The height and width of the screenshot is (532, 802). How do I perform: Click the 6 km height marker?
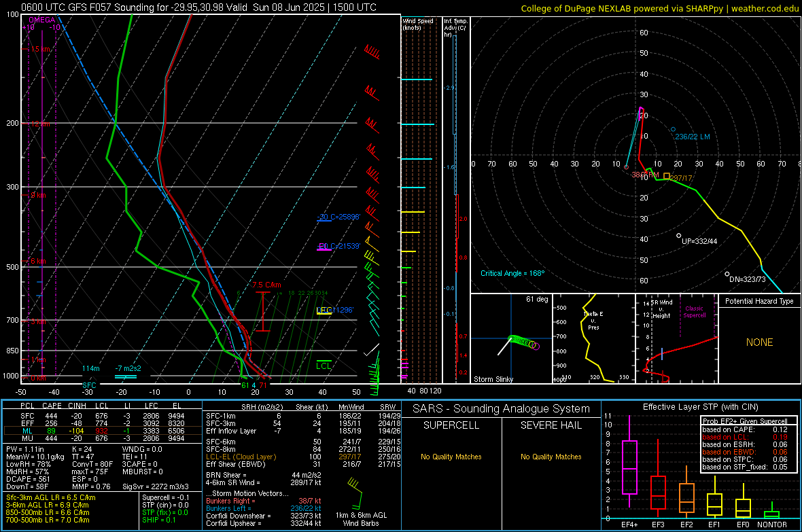click(x=38, y=261)
